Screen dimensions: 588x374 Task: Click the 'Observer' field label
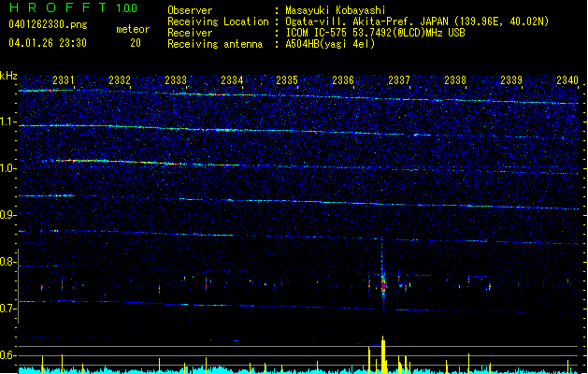point(190,10)
